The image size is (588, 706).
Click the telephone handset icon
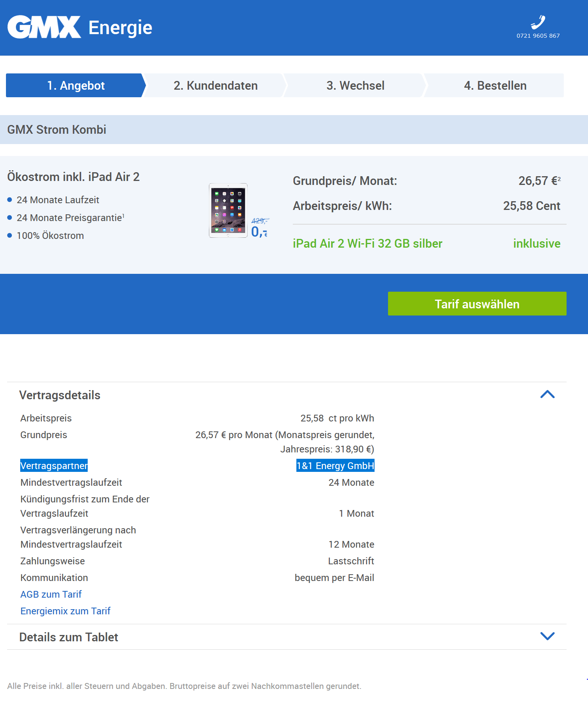538,22
